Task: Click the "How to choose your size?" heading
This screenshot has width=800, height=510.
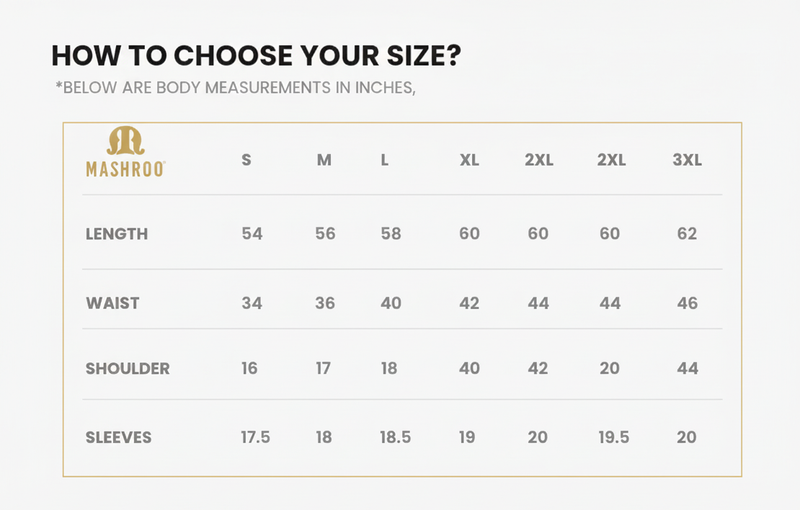Action: 256,55
